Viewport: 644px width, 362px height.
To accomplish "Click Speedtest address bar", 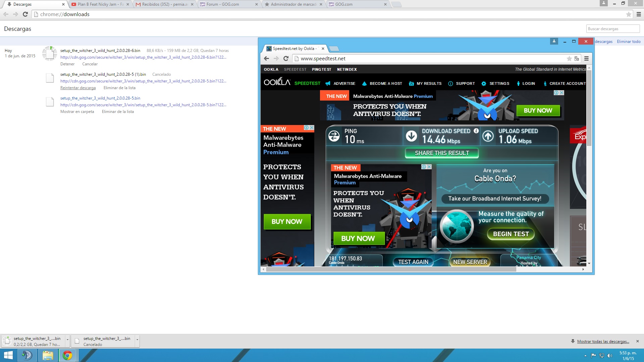I will [429, 58].
